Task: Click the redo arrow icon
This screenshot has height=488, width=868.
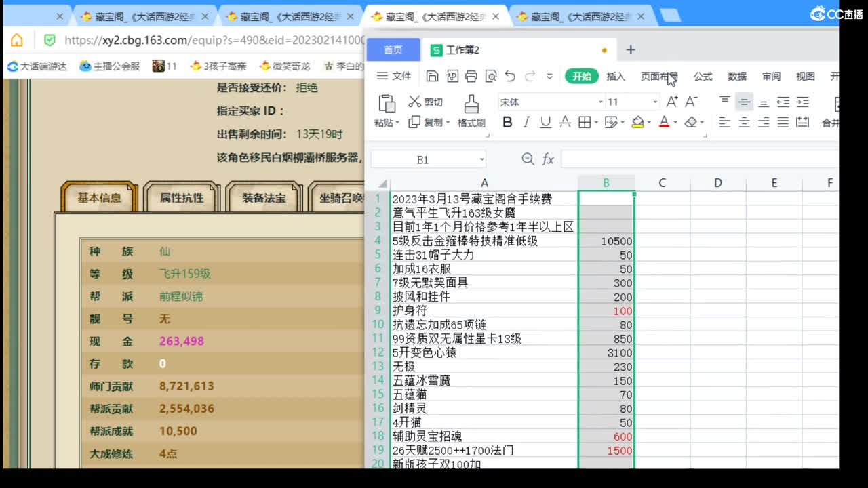Action: coord(530,77)
